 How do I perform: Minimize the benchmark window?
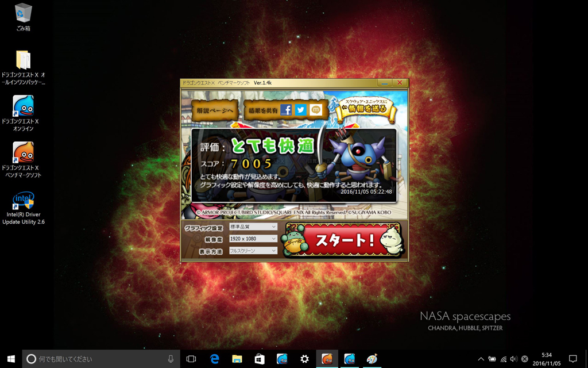tap(384, 83)
